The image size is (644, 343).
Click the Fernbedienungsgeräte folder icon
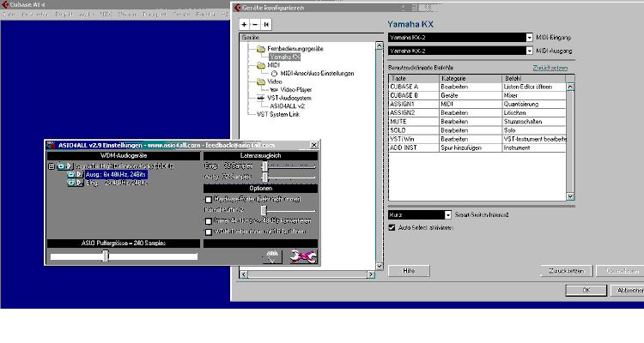261,49
